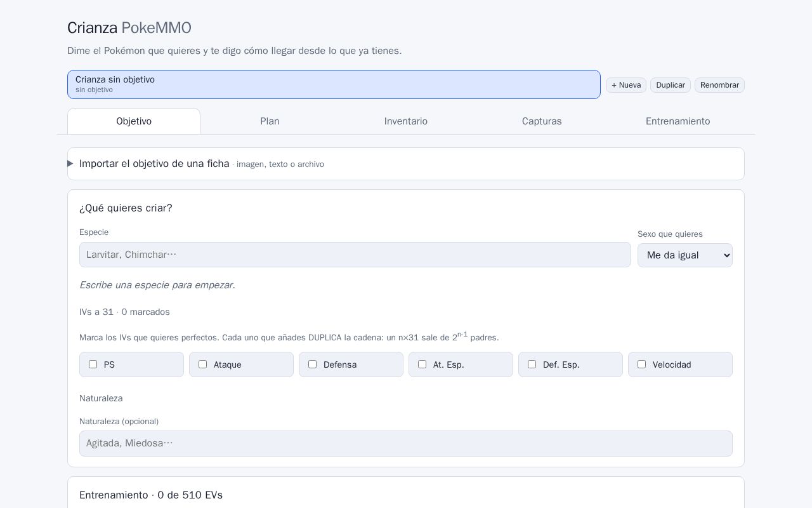Mark the Def. Esp. IV checkbox
The image size is (812, 508).
(532, 364)
